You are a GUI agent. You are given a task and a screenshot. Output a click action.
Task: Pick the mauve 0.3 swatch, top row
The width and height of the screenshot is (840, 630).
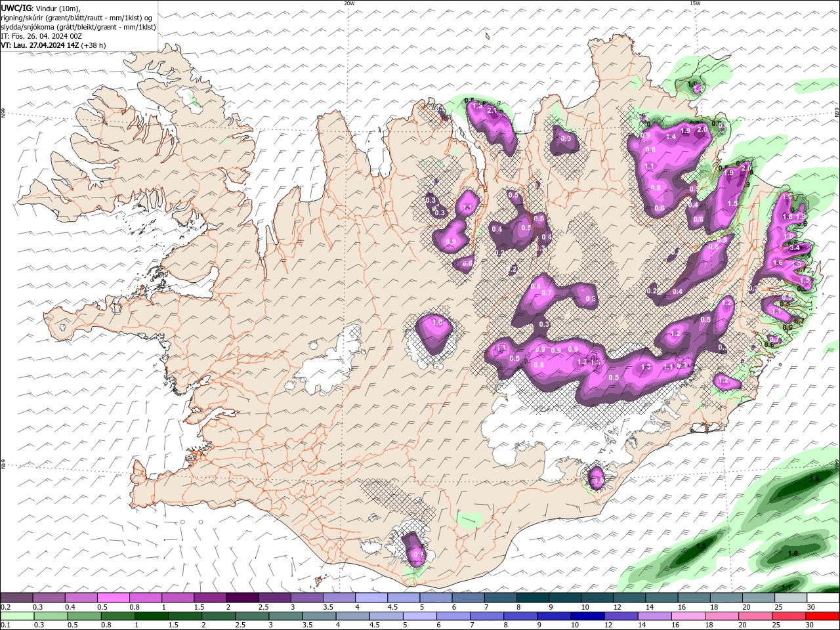point(49,598)
